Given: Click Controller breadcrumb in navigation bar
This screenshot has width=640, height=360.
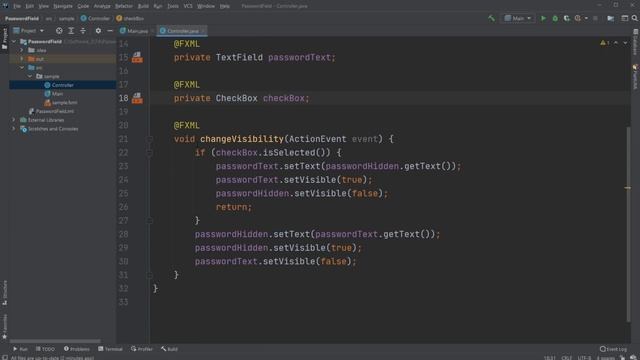Looking at the screenshot, I should (95, 18).
